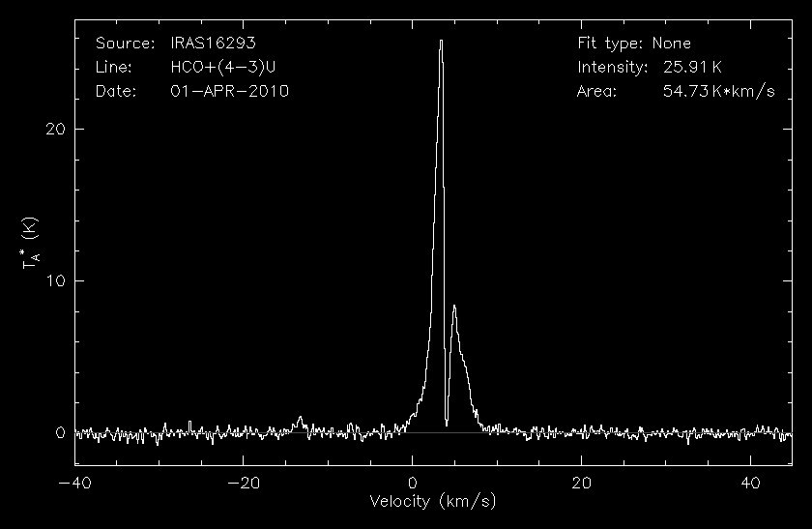
Task: Click the secondary peak near 5 km/s
Action: pos(454,307)
